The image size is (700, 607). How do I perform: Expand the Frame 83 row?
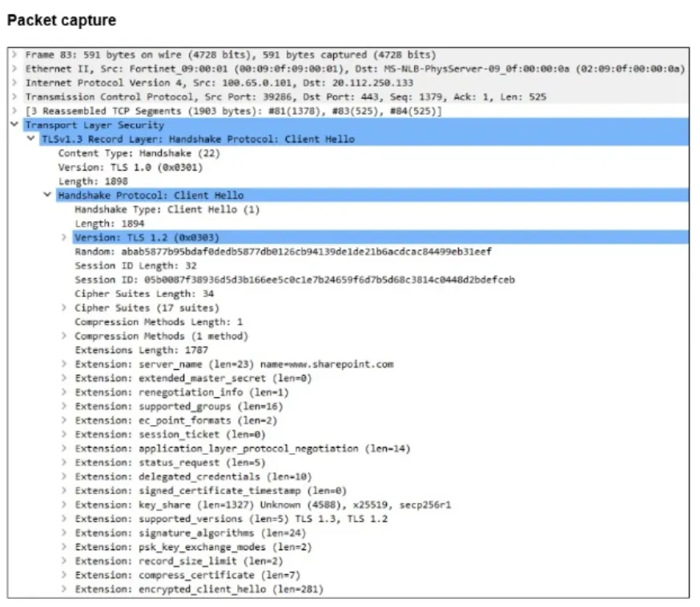click(x=14, y=55)
